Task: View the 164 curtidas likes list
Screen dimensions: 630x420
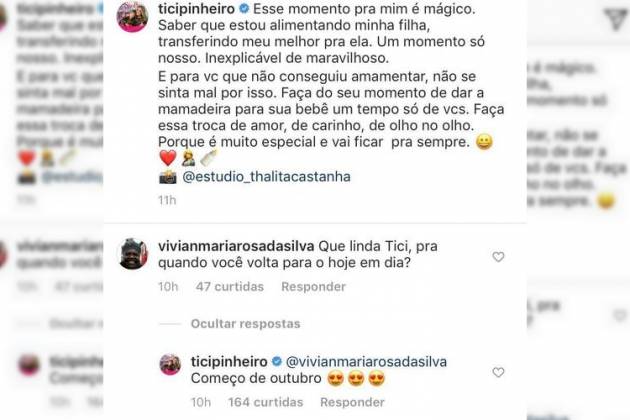Action: pos(266,402)
